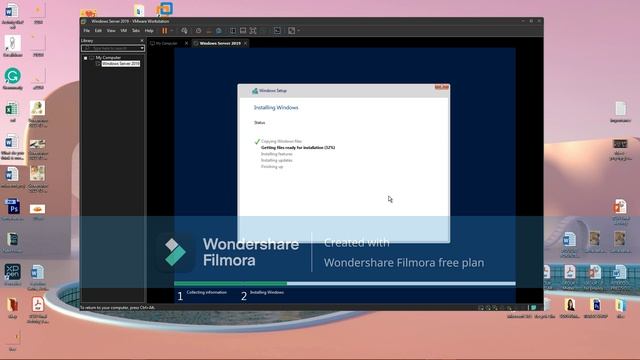Open the File menu
Image resolution: width=640 pixels, height=360 pixels.
coord(87,31)
